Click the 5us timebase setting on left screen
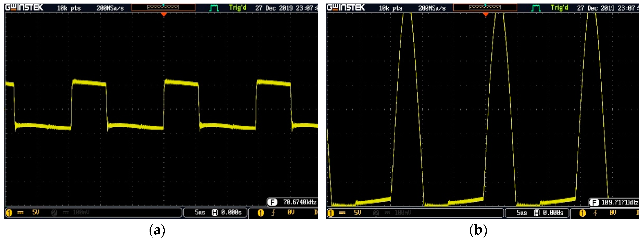644x242 pixels. coord(200,213)
